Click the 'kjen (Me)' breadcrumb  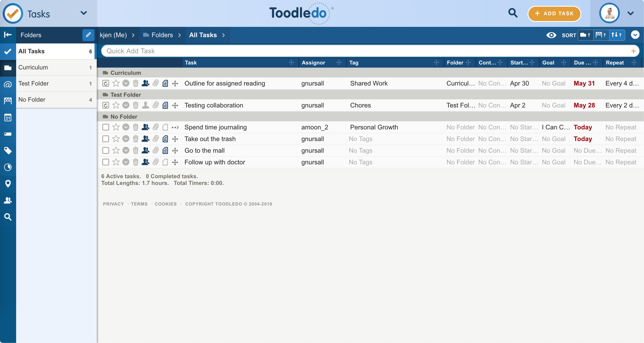tap(113, 35)
